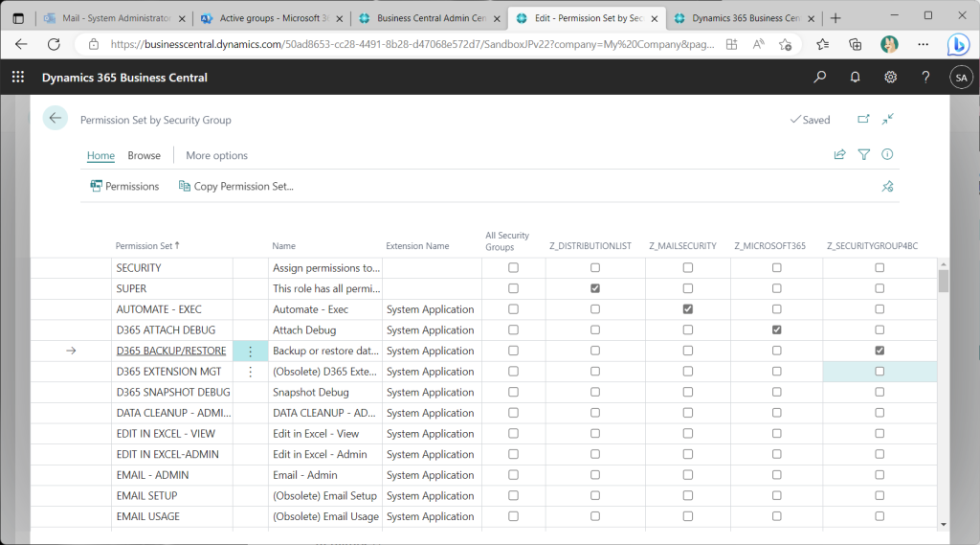Pin the action bar with pin icon

tap(887, 187)
